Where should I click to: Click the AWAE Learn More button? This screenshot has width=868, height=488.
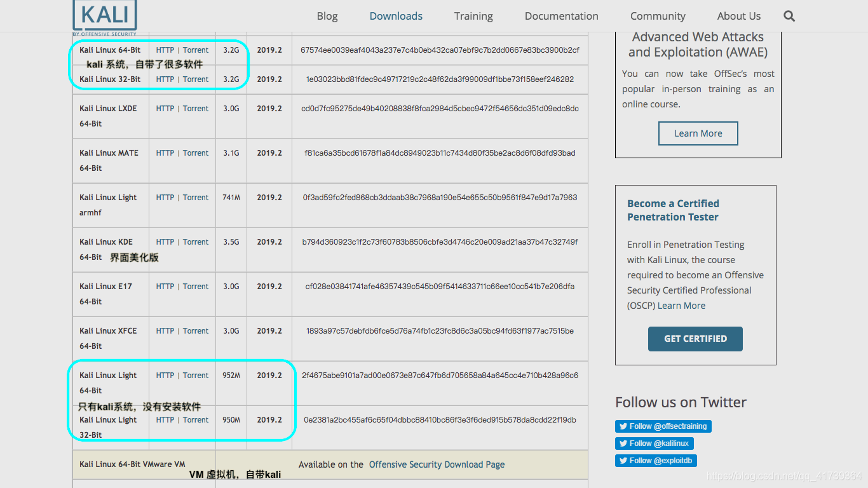(x=698, y=133)
